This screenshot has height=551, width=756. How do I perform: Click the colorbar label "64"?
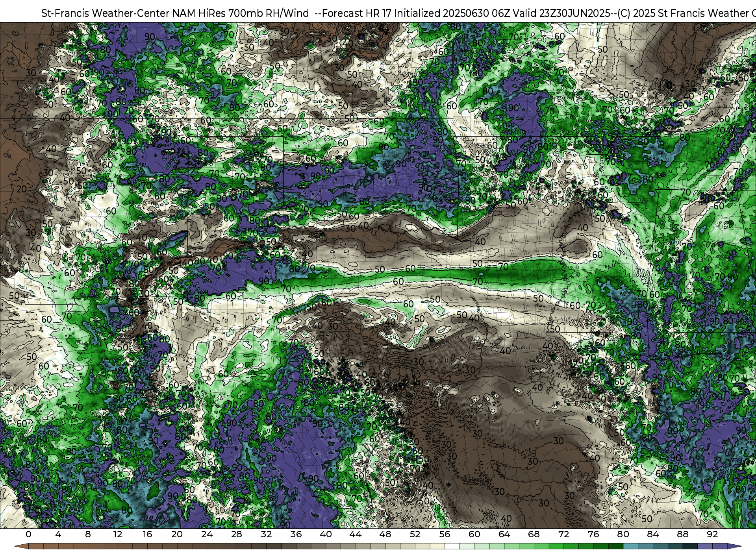pyautogui.click(x=504, y=534)
